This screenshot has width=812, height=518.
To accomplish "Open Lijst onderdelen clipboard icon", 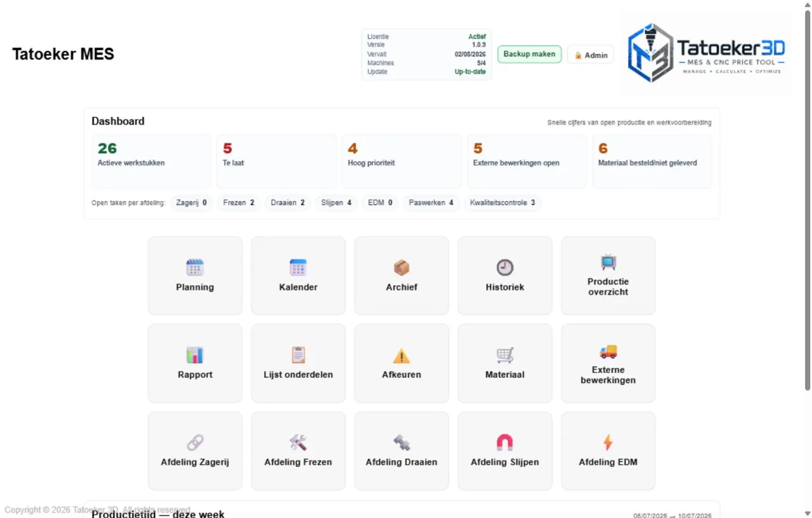I will point(298,355).
